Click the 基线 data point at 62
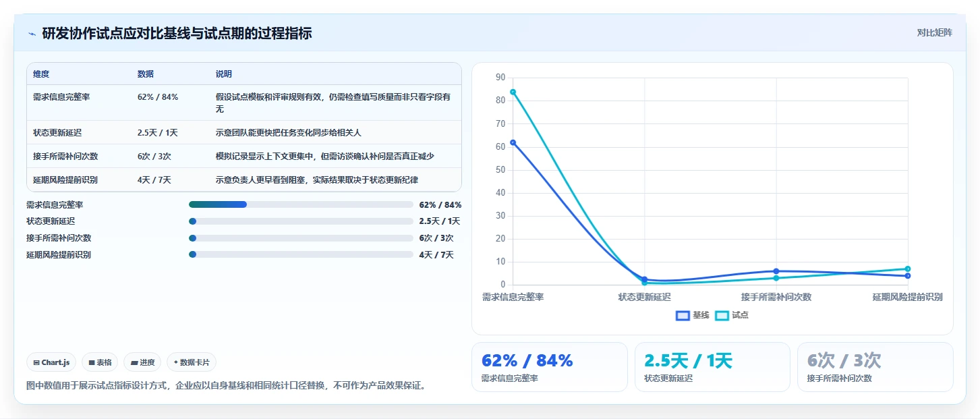Viewport: 980px width, 419px height. coord(513,142)
